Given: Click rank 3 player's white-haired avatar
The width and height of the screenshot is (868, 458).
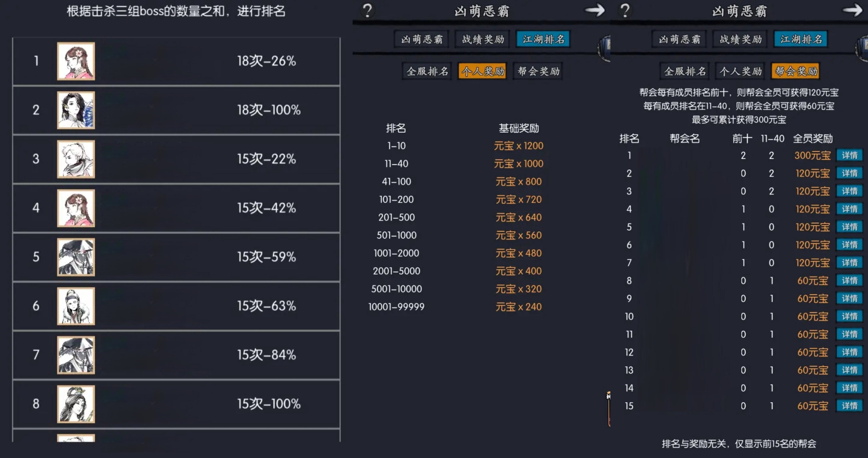Looking at the screenshot, I should (x=76, y=159).
